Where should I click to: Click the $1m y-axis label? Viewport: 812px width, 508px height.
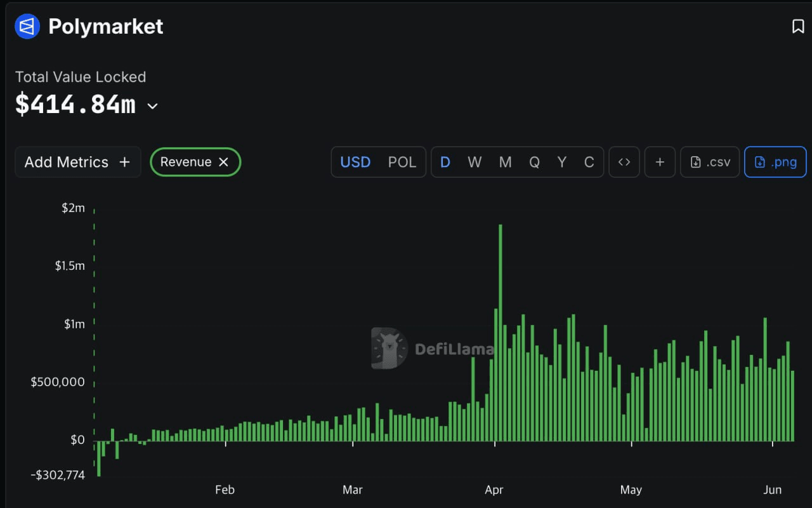click(74, 324)
